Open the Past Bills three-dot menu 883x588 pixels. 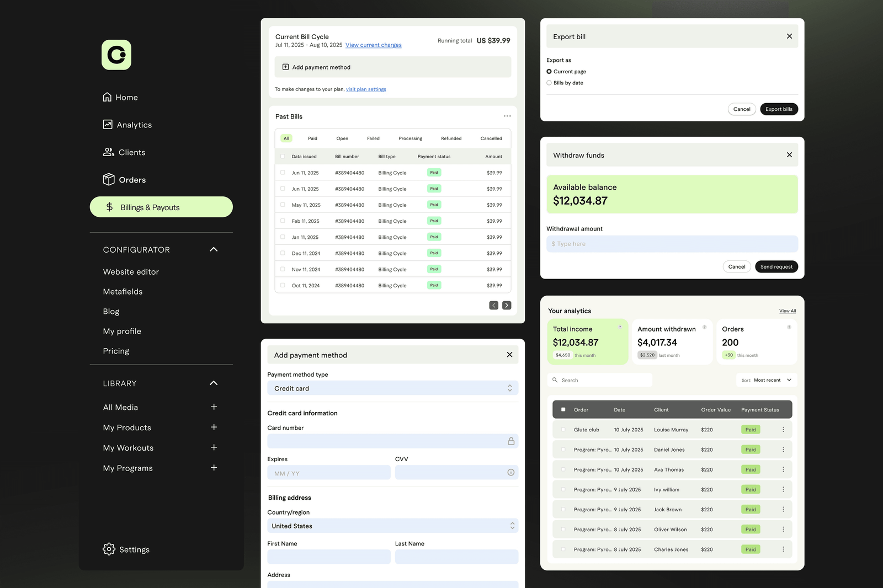tap(507, 116)
